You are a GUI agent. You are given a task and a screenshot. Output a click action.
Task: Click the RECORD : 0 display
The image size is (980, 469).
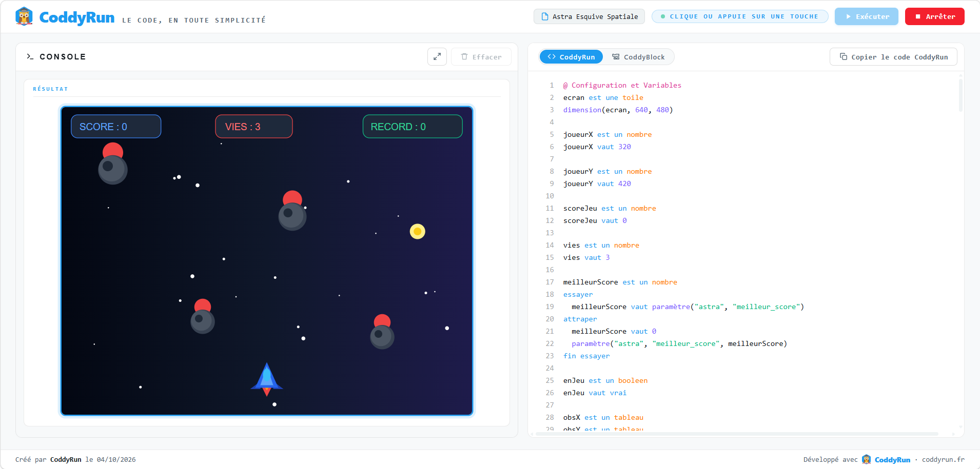coord(413,127)
